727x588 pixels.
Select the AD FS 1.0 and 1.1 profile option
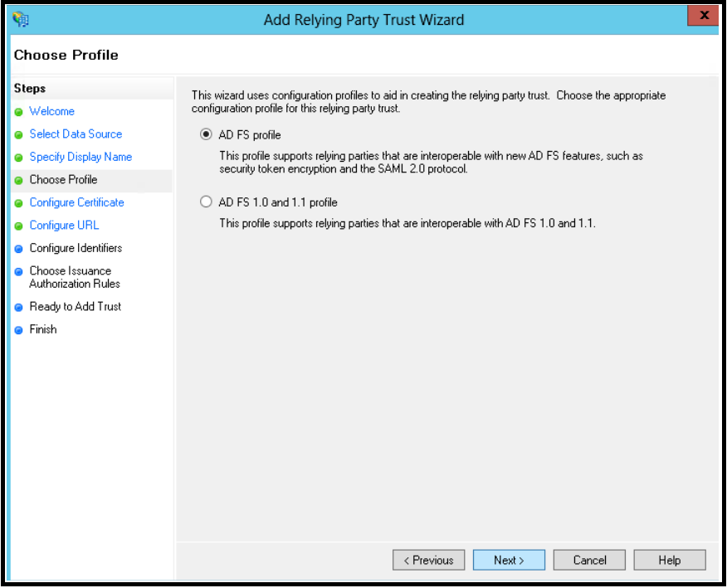click(x=206, y=202)
